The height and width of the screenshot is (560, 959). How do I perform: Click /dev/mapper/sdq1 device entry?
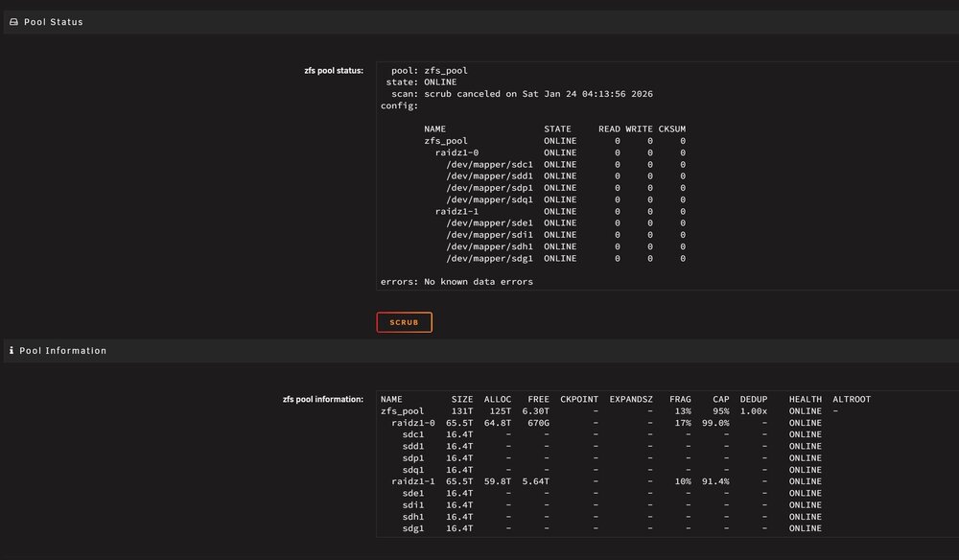coord(489,199)
